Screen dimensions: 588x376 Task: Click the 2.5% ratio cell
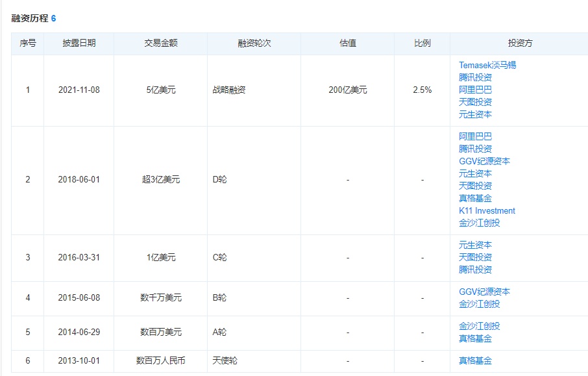tap(423, 90)
